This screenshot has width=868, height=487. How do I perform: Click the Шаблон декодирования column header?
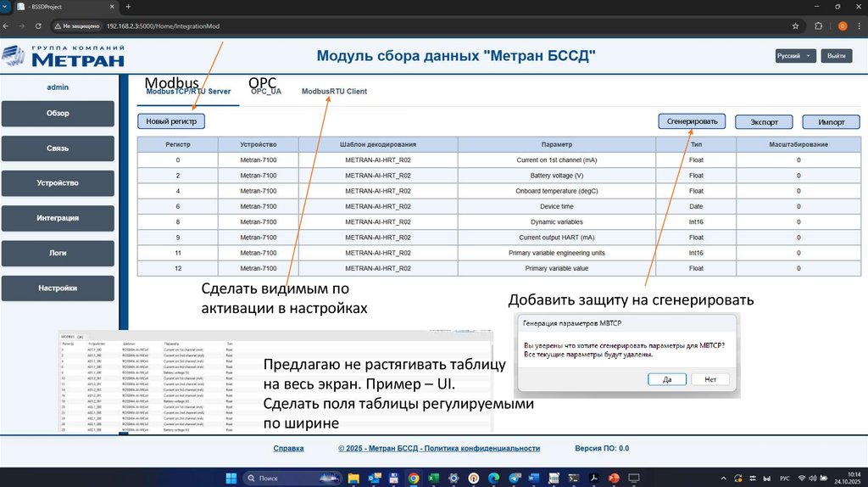pyautogui.click(x=378, y=144)
